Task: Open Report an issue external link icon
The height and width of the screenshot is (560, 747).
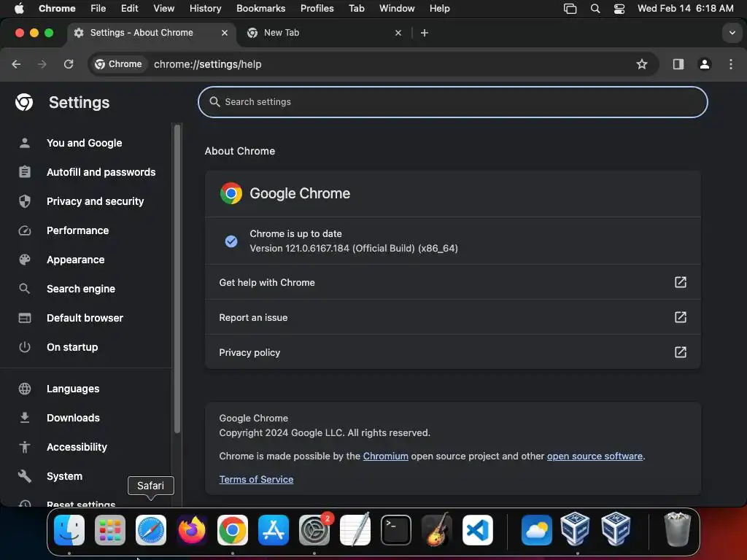Action: pyautogui.click(x=681, y=317)
